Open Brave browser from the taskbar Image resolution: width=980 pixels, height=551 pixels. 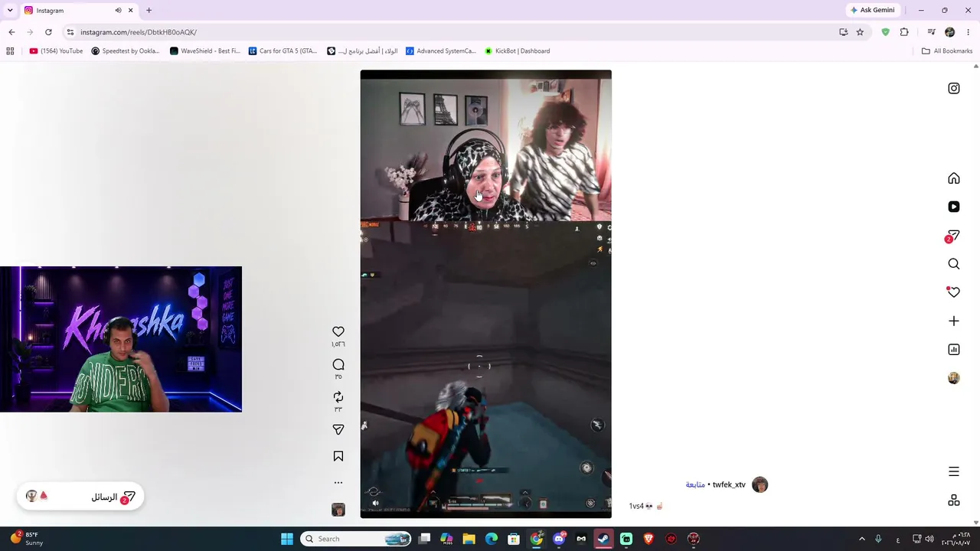click(648, 539)
